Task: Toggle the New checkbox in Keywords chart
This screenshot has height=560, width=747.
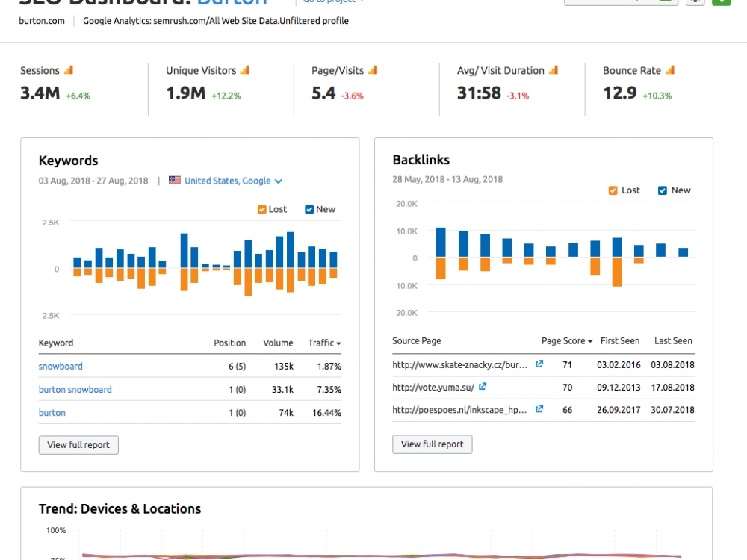Action: (x=309, y=210)
